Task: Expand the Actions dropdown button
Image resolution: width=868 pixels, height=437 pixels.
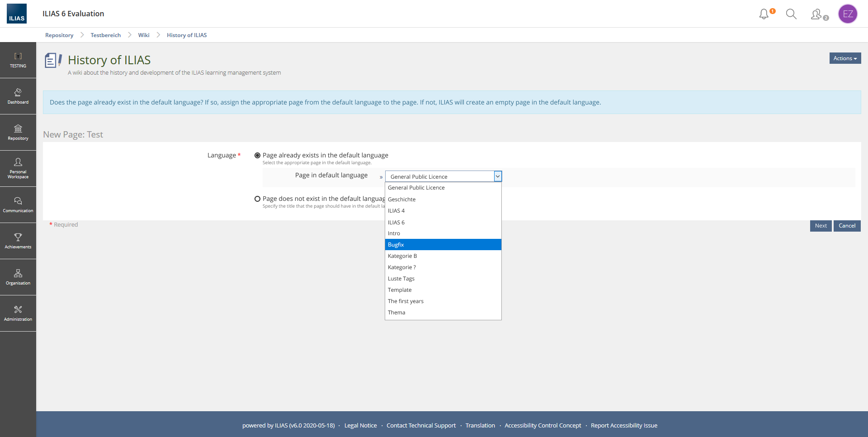Action: (845, 58)
